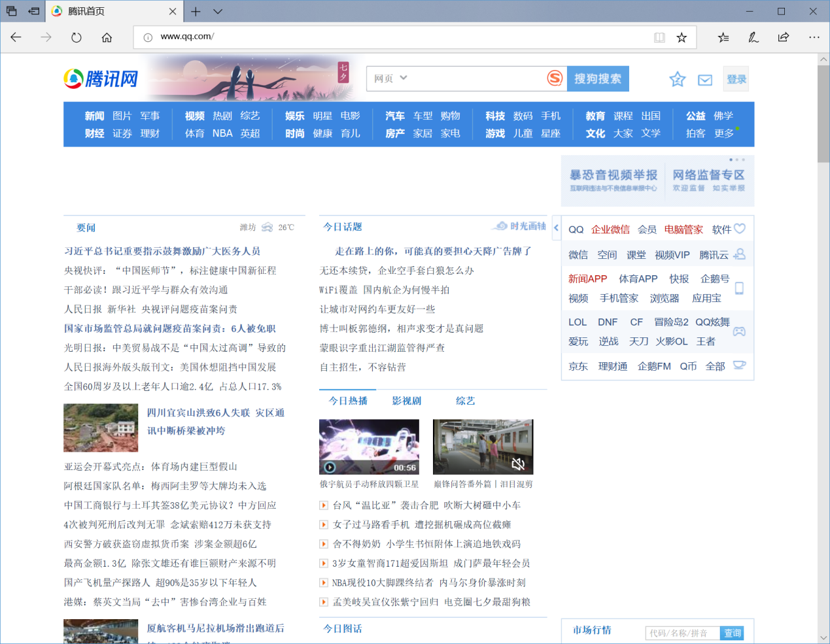Image resolution: width=830 pixels, height=644 pixels.
Task: Go back to the previous page
Action: point(16,37)
